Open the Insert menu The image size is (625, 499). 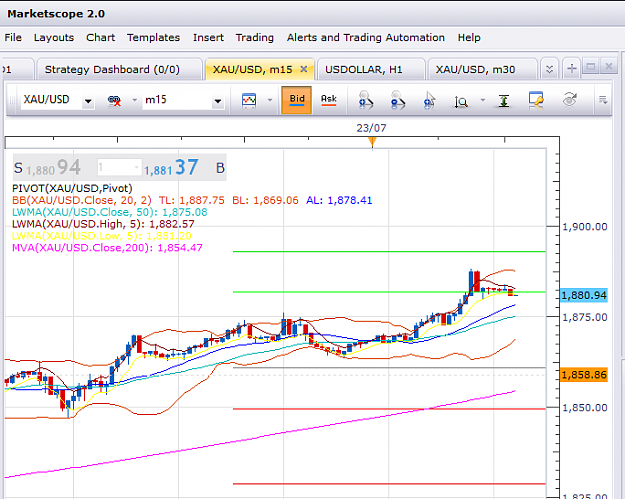pos(208,37)
